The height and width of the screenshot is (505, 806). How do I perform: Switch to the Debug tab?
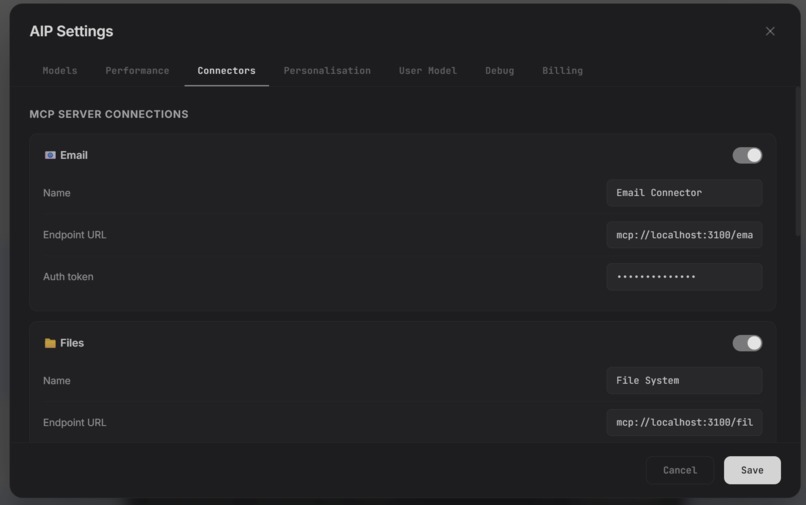pyautogui.click(x=499, y=70)
